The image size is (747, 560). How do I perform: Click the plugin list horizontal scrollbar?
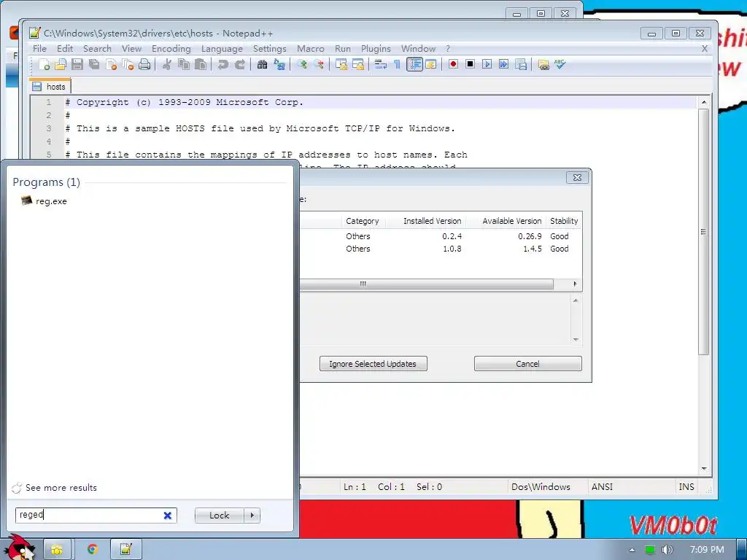coord(426,284)
